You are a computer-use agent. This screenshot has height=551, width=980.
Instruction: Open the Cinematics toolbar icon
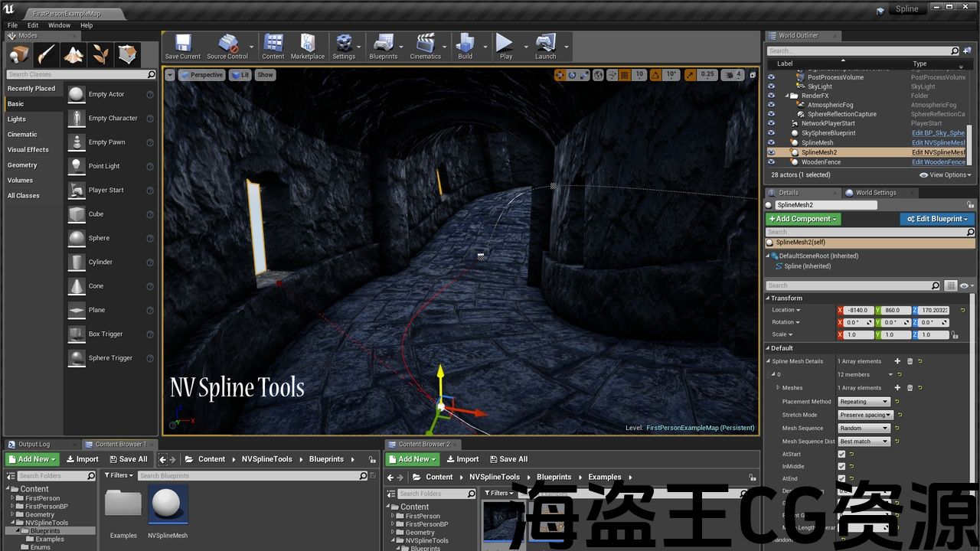[425, 45]
